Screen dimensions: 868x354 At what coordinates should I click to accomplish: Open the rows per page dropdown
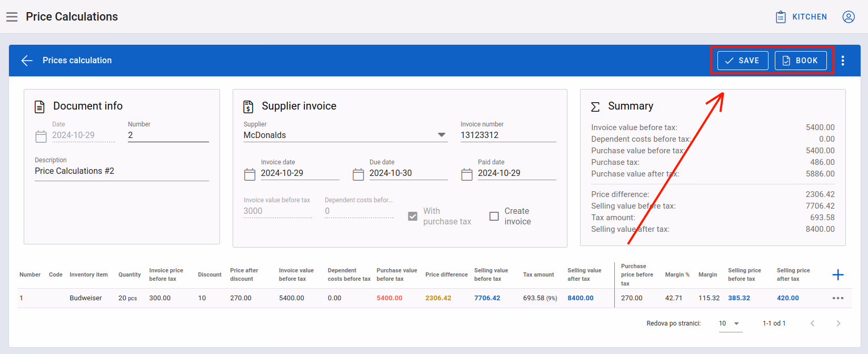pos(731,323)
